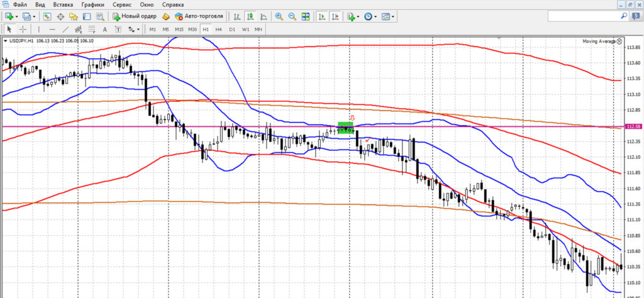The image size is (644, 298).
Task: Expand the Templates dropdown arrow
Action: 393,17
